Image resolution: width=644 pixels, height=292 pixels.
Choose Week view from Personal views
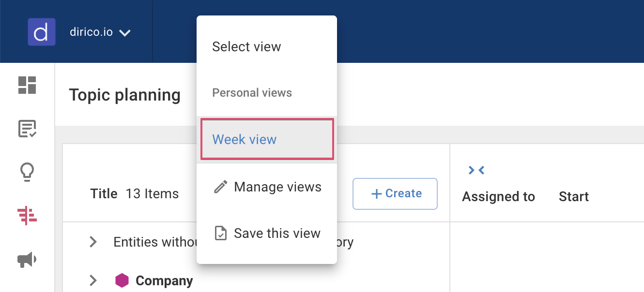(244, 139)
